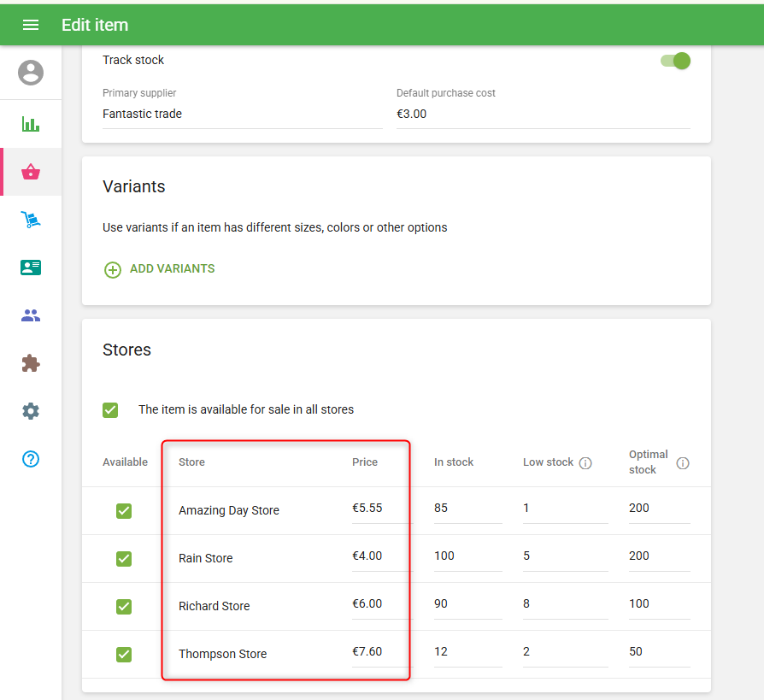This screenshot has width=764, height=700.
Task: Open the Primary supplier dropdown
Action: (x=242, y=115)
